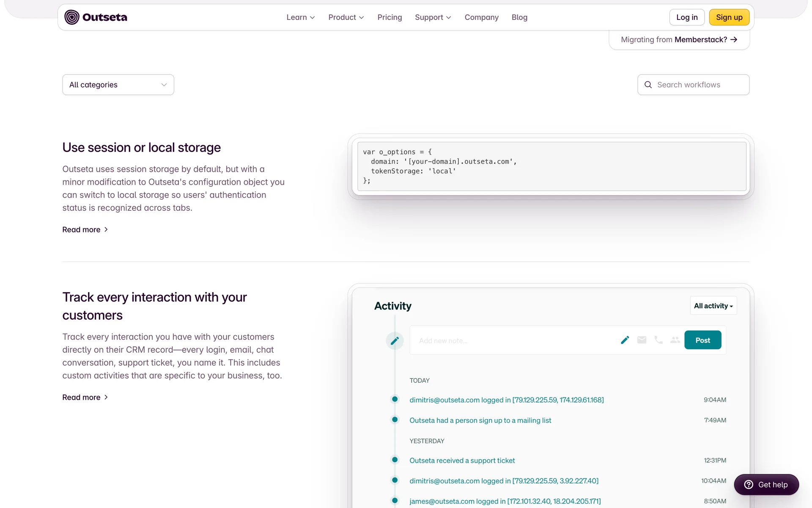This screenshot has width=812, height=508.
Task: Go to the Pricing page
Action: pyautogui.click(x=390, y=17)
